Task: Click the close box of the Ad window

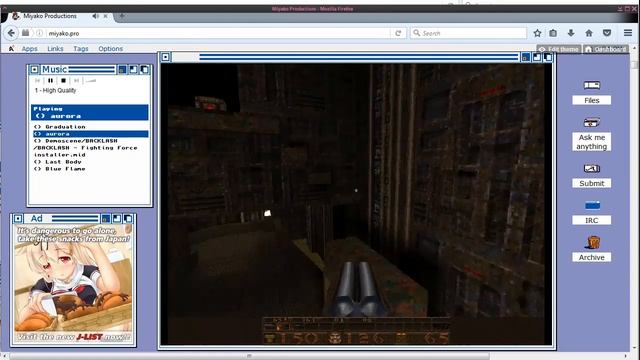Action: 18,219
